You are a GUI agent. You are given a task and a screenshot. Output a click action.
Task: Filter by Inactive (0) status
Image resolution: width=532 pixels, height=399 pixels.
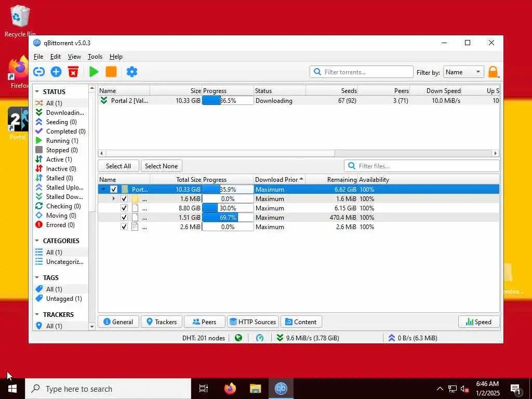pos(60,169)
